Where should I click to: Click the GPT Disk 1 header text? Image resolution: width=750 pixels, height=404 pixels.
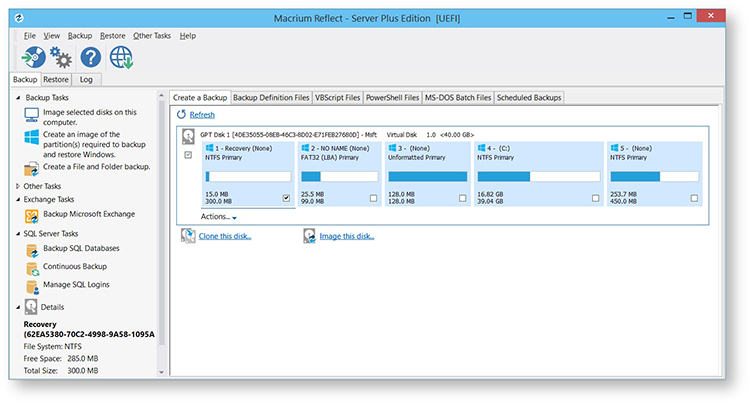[x=337, y=135]
